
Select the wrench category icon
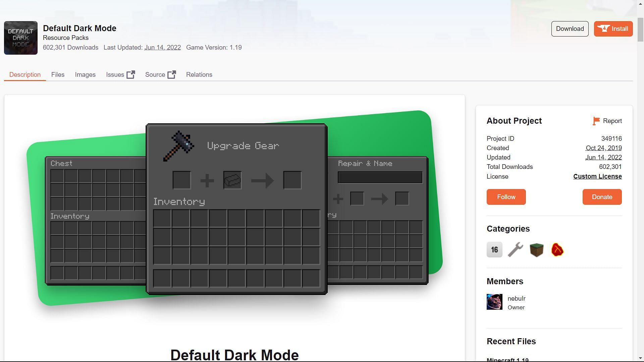(516, 250)
